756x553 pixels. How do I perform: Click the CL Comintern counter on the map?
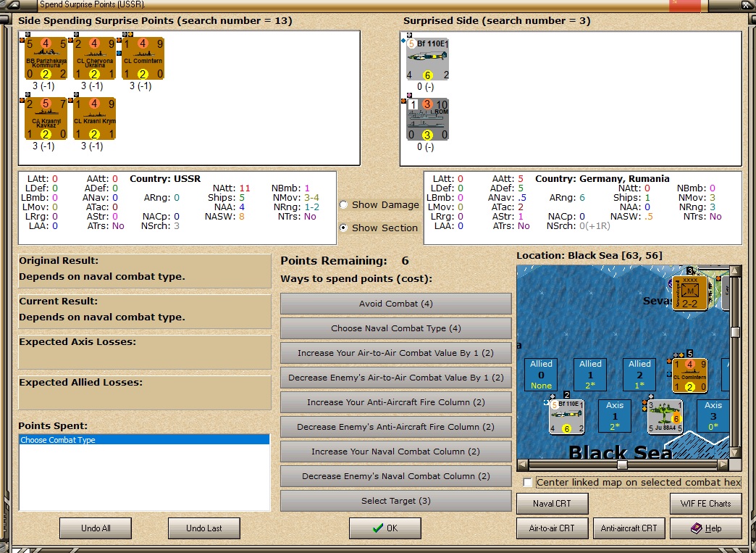(x=689, y=375)
